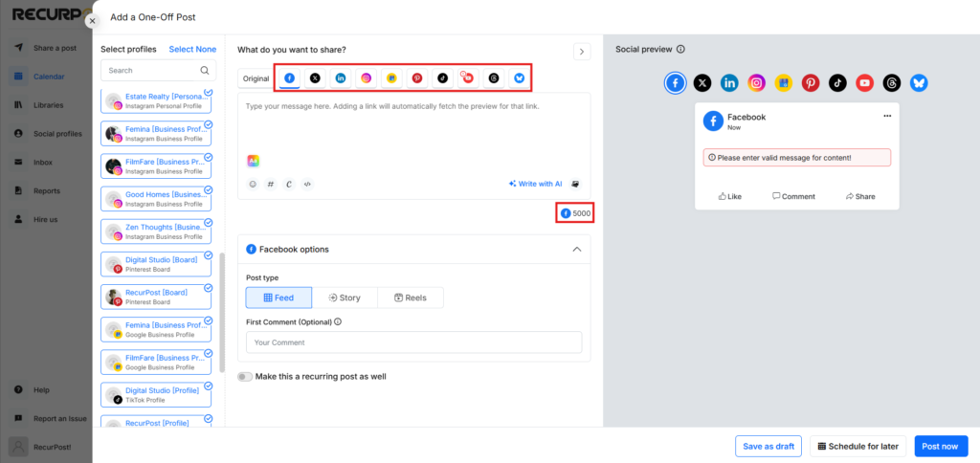Switch editor to the TikTok tab
980x463 pixels.
[442, 78]
